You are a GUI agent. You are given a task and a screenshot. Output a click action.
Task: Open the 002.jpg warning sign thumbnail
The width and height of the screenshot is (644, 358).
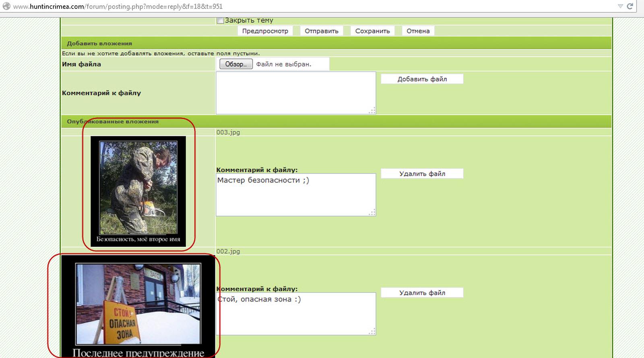(138, 306)
